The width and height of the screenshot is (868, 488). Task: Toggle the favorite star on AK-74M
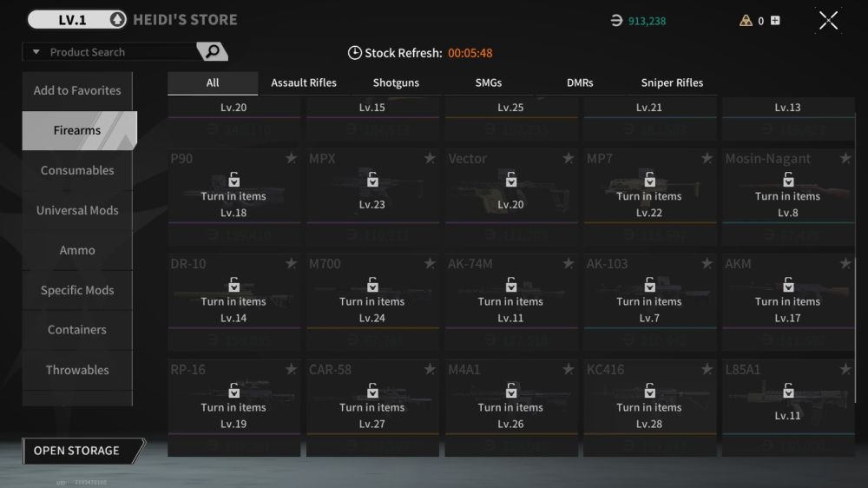pos(568,263)
